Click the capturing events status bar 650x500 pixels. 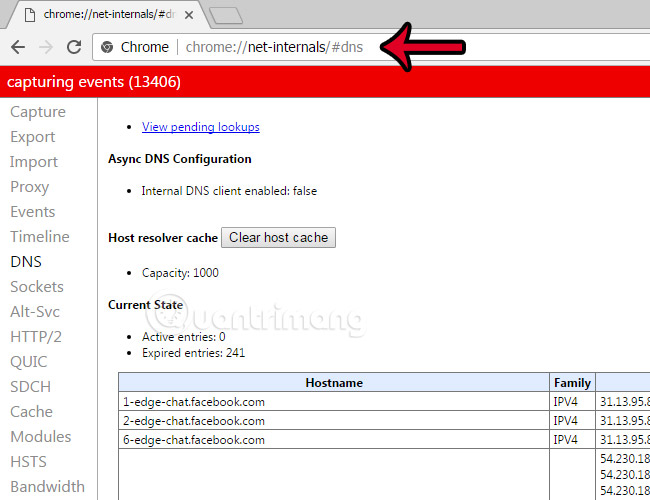325,82
